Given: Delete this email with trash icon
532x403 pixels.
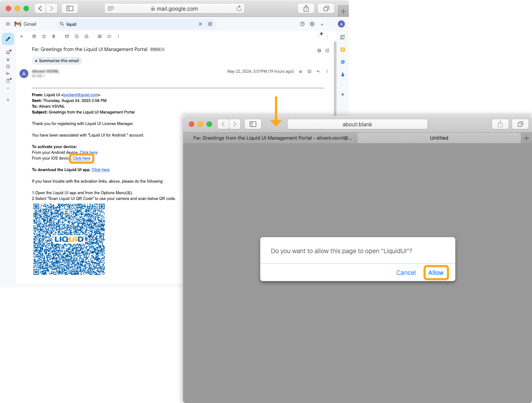Looking at the screenshot, I should click(54, 36).
